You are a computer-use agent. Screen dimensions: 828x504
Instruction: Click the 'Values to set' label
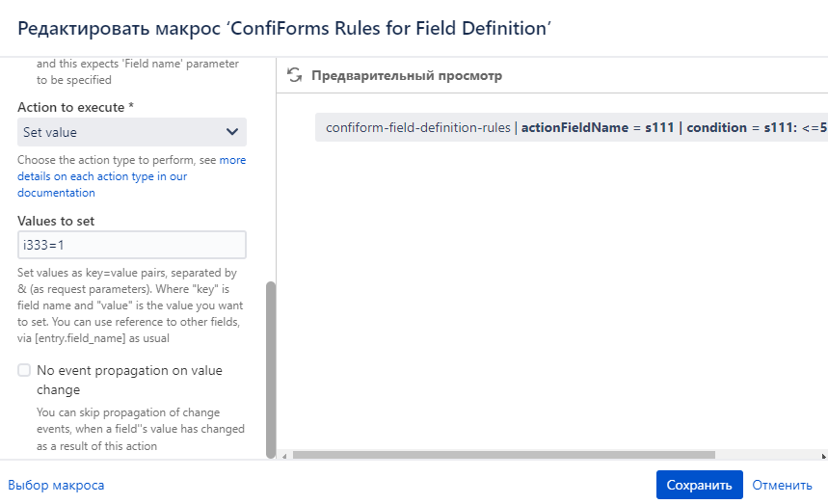(x=56, y=221)
